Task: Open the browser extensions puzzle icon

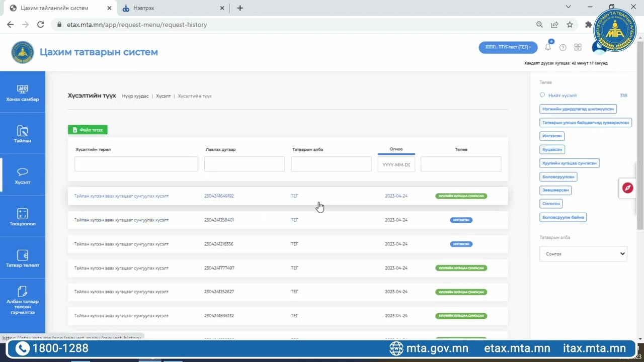Action: pos(588,25)
